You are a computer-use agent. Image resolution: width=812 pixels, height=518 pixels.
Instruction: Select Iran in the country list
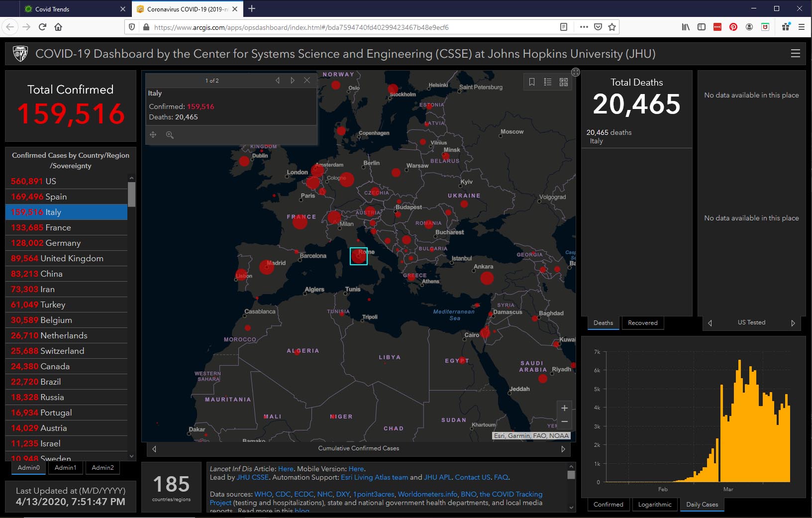point(66,289)
